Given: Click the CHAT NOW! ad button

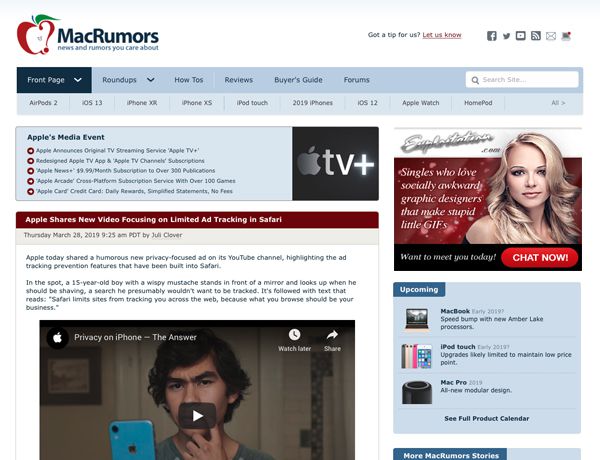Looking at the screenshot, I should click(540, 258).
